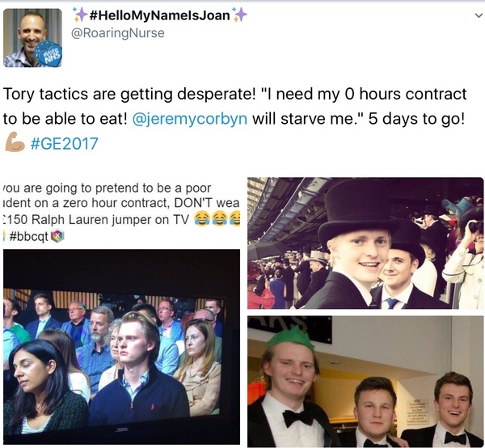Open the top hat racecourse photo
The image size is (485, 448).
click(365, 243)
